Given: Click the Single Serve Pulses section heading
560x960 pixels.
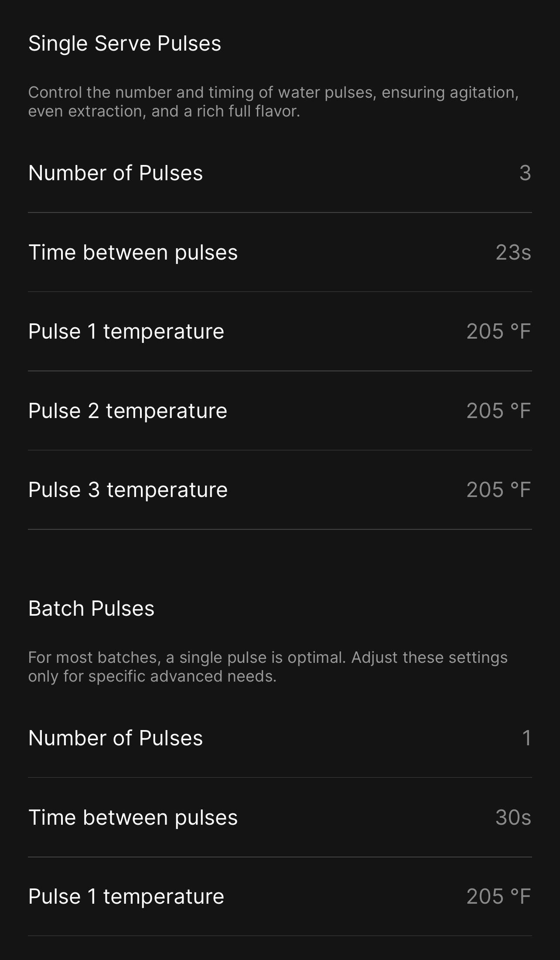Looking at the screenshot, I should 125,44.
